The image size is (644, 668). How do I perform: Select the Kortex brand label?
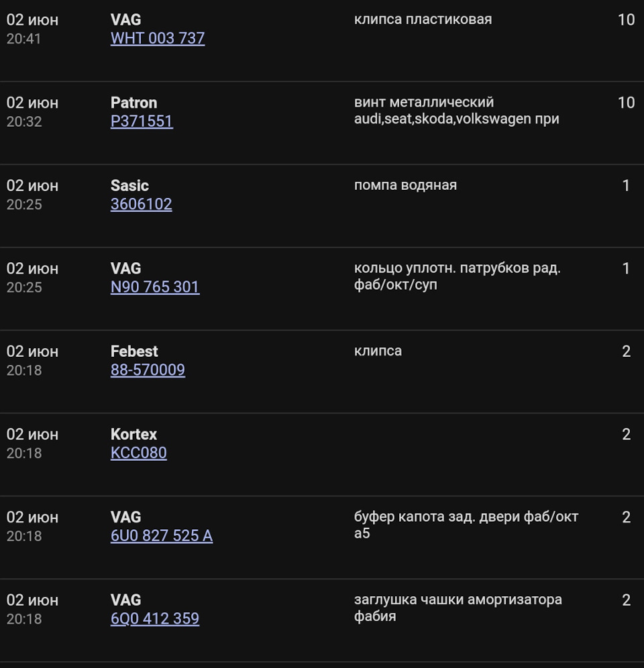coord(133,435)
